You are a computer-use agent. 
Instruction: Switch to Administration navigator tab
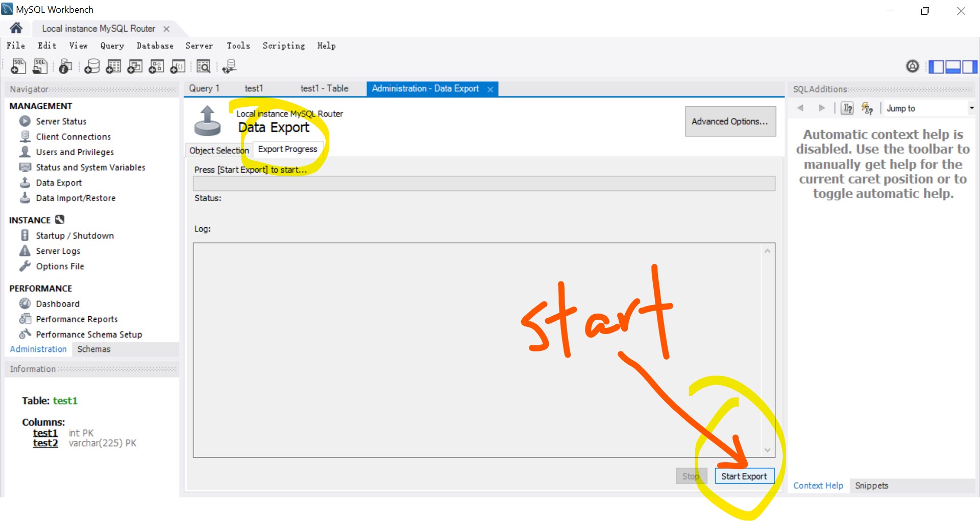[x=38, y=349]
